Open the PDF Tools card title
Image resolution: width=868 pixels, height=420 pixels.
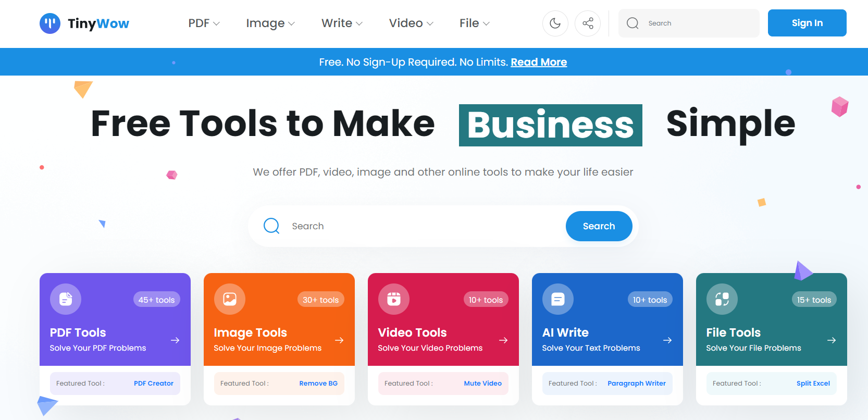78,332
